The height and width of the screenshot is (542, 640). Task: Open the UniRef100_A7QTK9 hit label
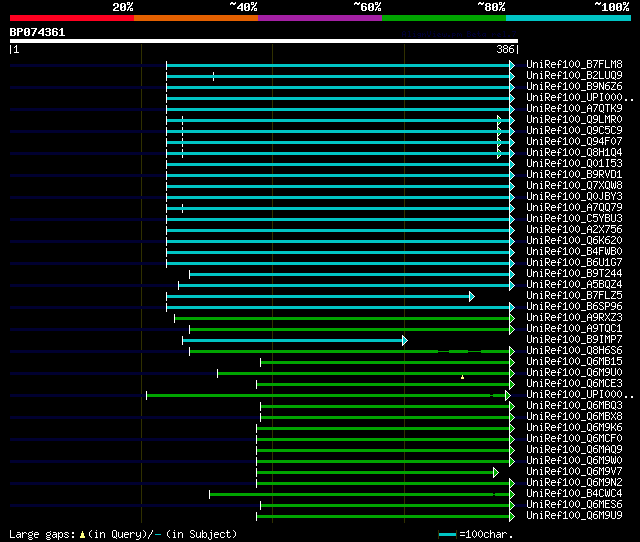(x=574, y=109)
